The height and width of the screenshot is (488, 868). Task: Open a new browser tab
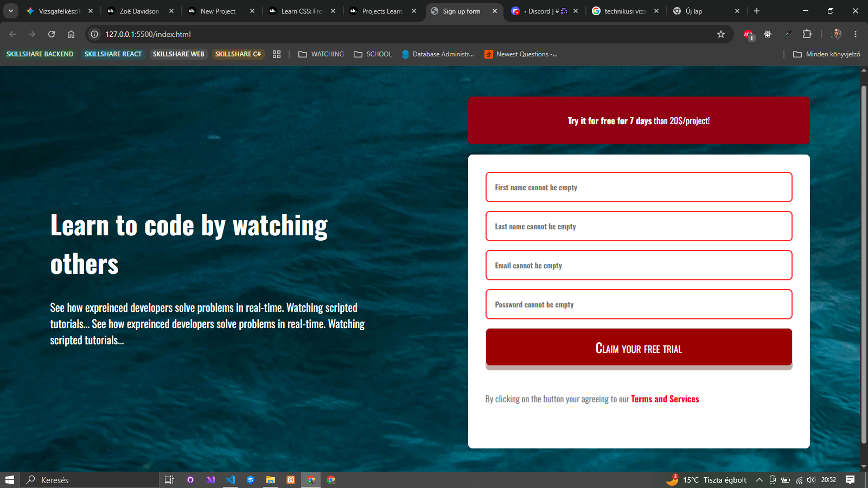pyautogui.click(x=757, y=11)
